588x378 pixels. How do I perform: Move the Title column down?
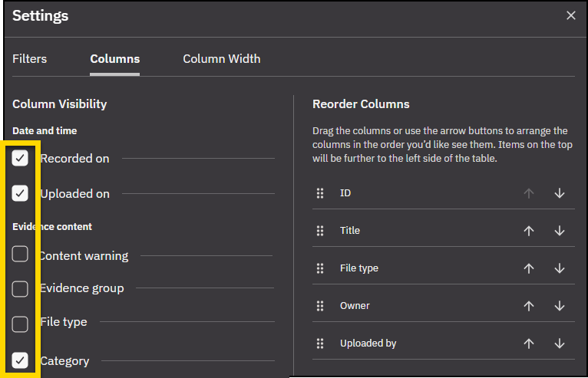click(x=559, y=231)
